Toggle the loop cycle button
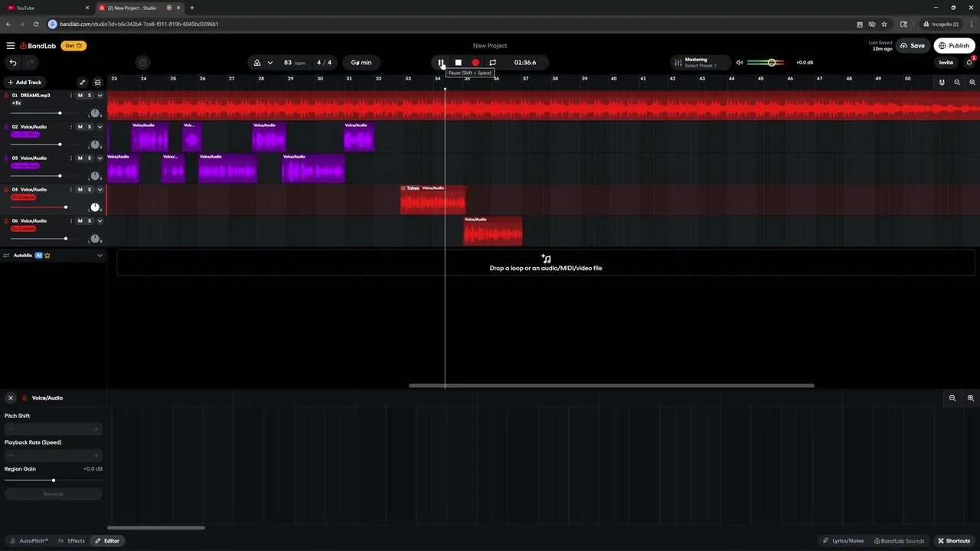 tap(492, 63)
